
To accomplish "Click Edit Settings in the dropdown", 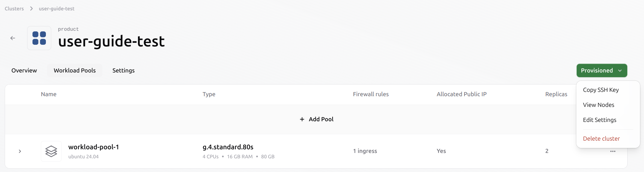I will pyautogui.click(x=599, y=120).
